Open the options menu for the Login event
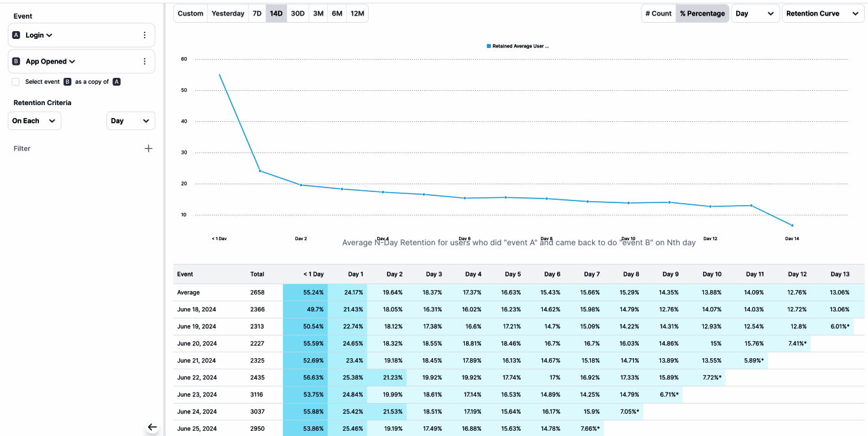The width and height of the screenshot is (868, 436). coord(145,35)
